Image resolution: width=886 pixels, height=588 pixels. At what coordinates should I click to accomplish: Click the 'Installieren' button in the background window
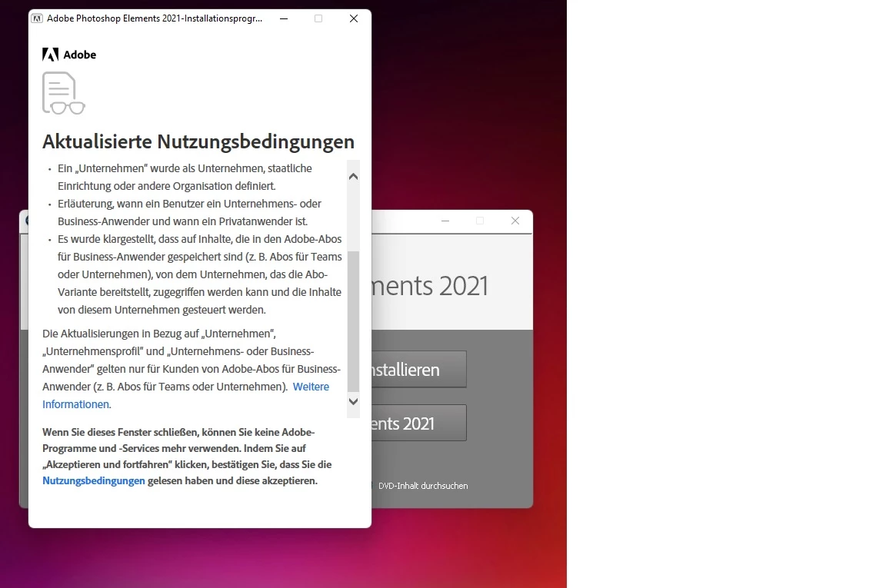[418, 370]
